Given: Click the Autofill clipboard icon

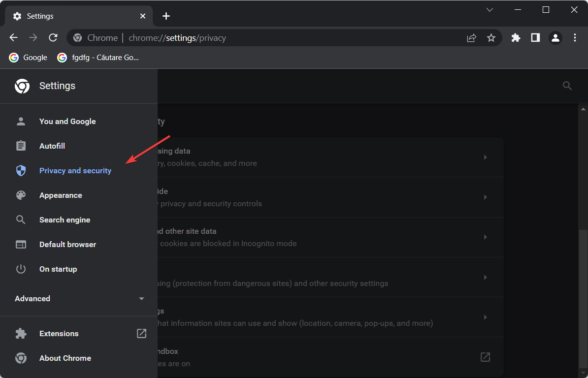Looking at the screenshot, I should tap(21, 146).
